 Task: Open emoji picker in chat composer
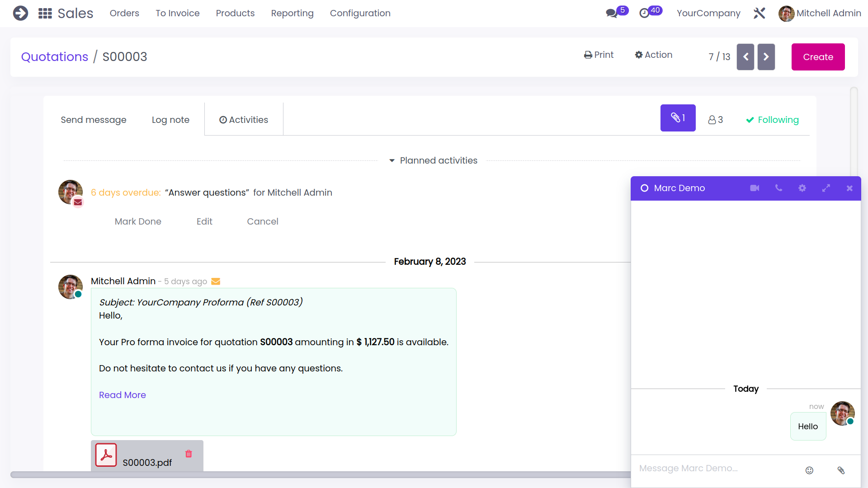tap(809, 470)
